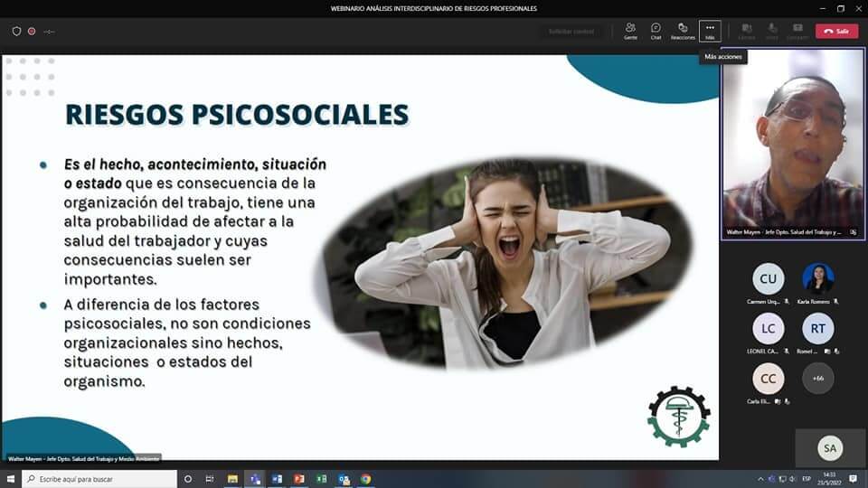Click the taskbar search box
This screenshot has width=868, height=488.
[99, 479]
